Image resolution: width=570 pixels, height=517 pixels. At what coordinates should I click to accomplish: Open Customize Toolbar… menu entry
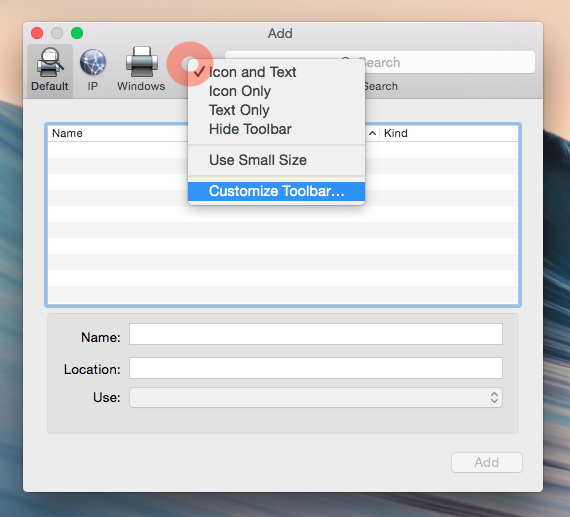pyautogui.click(x=276, y=191)
